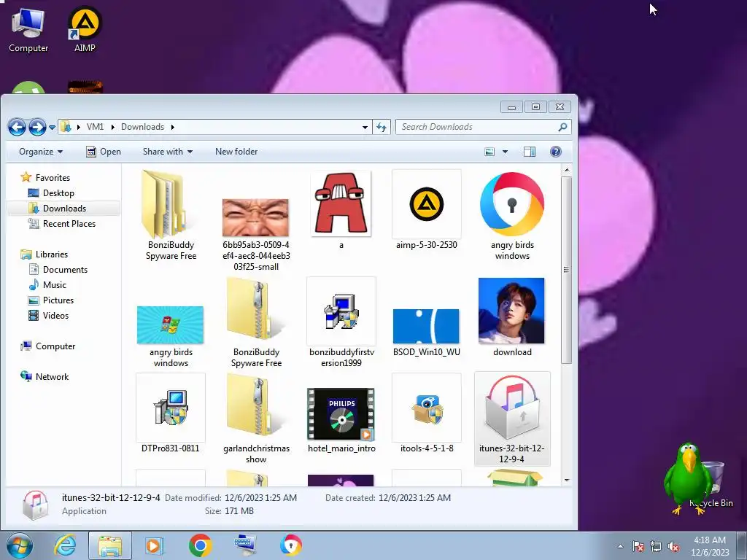This screenshot has width=747, height=560.
Task: Launch Internet Explorer from taskbar
Action: click(x=65, y=545)
